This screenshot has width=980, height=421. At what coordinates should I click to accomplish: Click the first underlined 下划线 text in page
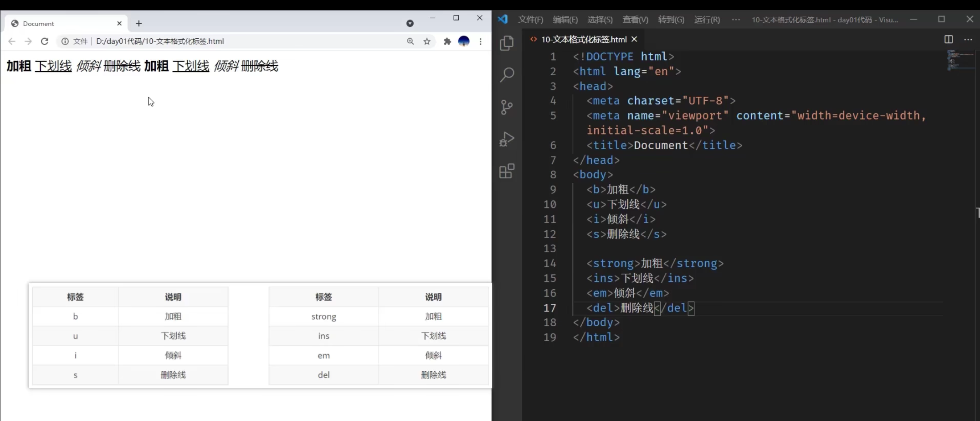tap(53, 66)
